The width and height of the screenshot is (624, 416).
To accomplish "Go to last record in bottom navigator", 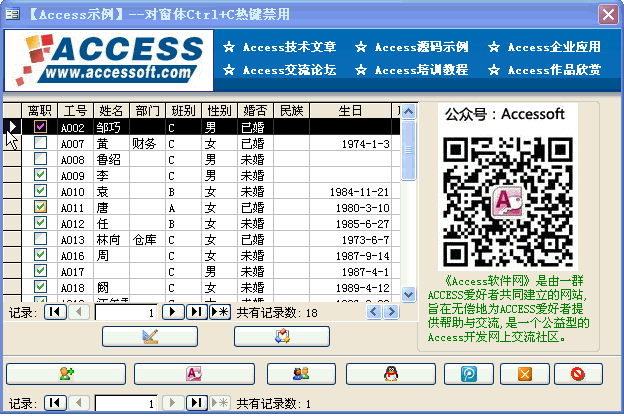I will click(x=197, y=403).
